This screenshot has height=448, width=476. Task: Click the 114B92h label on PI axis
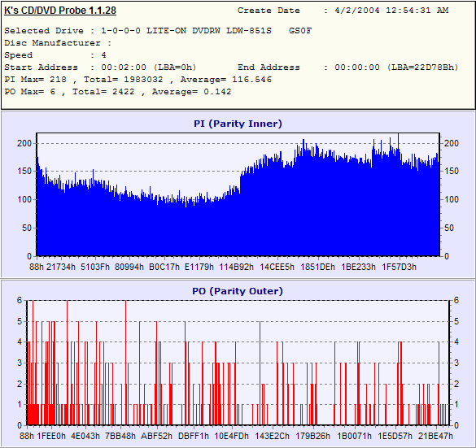point(236,267)
